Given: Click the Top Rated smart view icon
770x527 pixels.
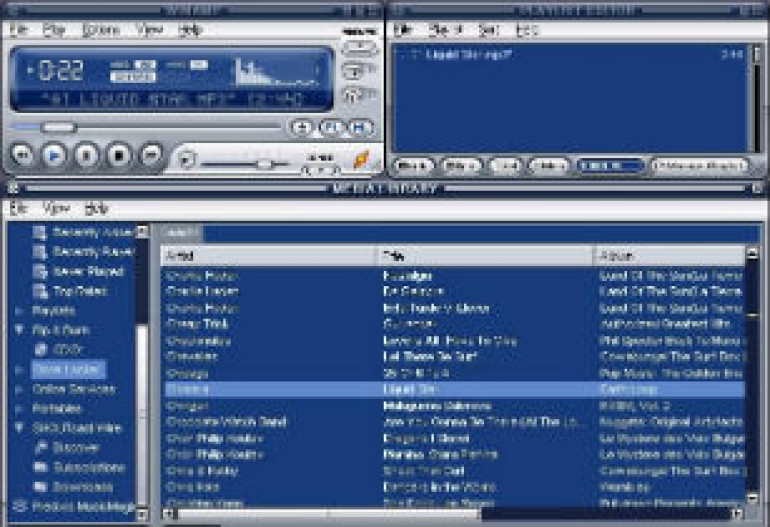Looking at the screenshot, I should [40, 291].
